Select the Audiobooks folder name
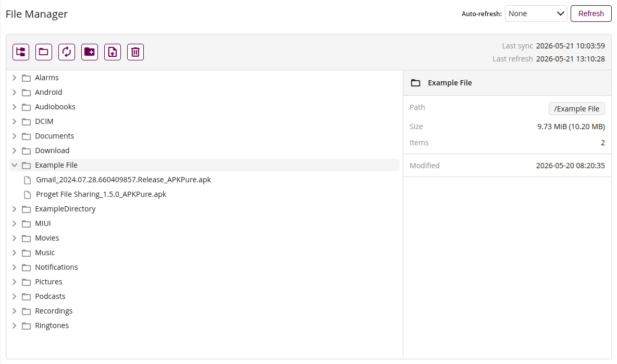Screen dimensions: 617x364 click(x=55, y=107)
